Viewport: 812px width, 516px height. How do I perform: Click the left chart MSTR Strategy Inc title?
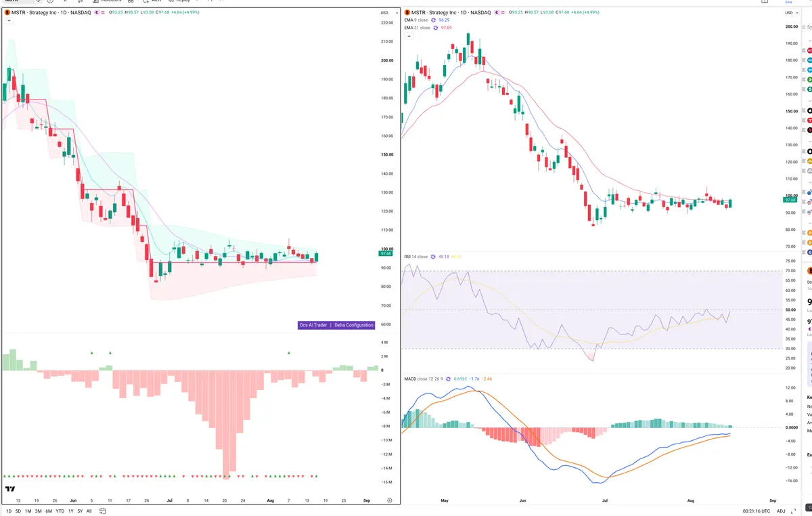click(x=51, y=13)
